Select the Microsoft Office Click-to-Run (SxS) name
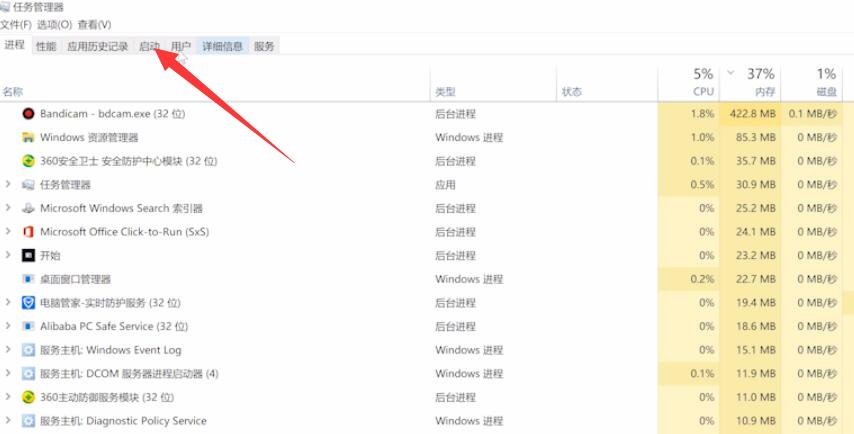The width and height of the screenshot is (854, 434). click(x=124, y=232)
